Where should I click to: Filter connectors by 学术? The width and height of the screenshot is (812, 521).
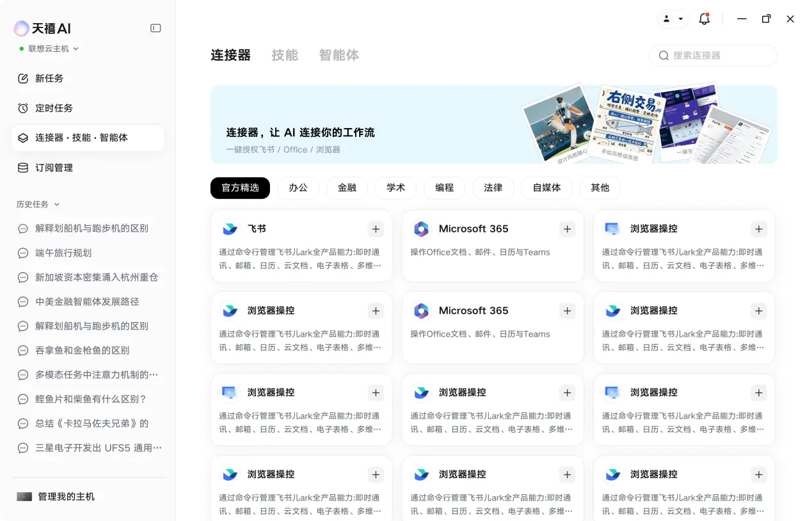[395, 188]
